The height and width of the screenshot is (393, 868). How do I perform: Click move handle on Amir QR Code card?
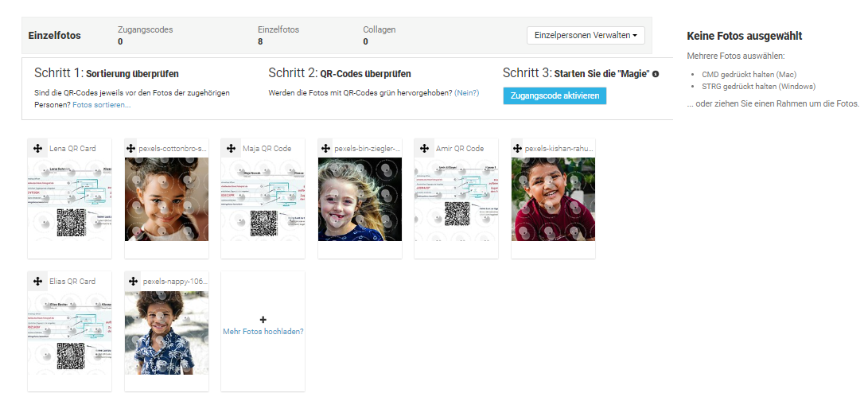425,148
